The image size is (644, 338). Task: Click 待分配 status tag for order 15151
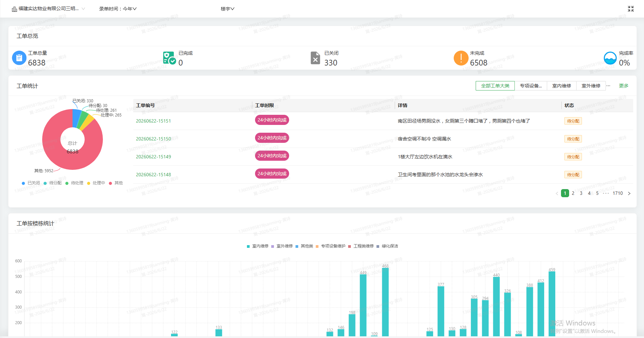coord(573,121)
